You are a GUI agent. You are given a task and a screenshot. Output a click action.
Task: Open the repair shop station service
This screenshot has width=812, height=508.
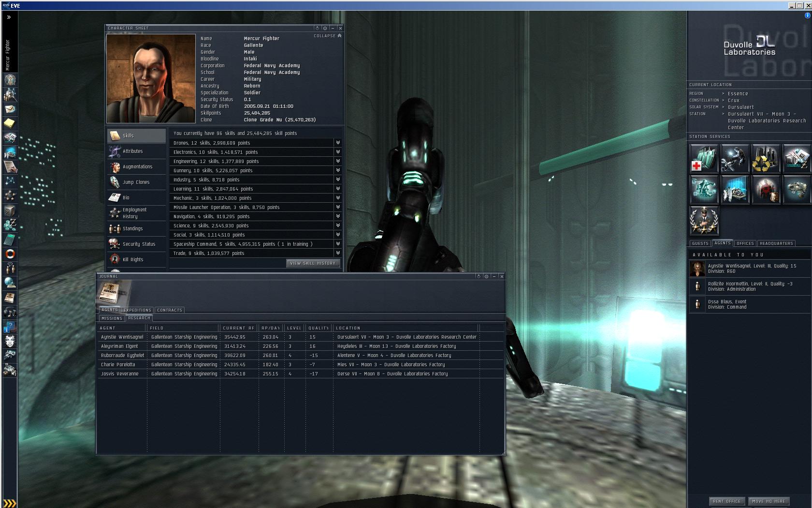(x=735, y=159)
